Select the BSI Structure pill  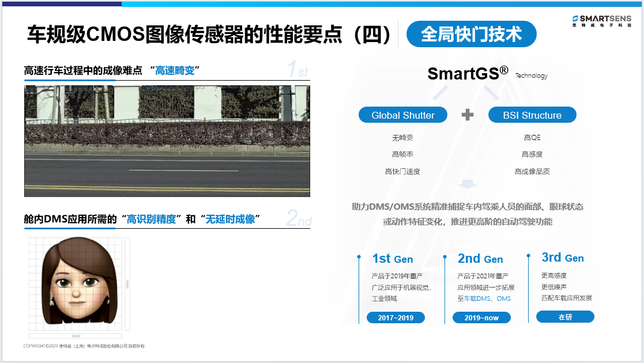pyautogui.click(x=532, y=115)
